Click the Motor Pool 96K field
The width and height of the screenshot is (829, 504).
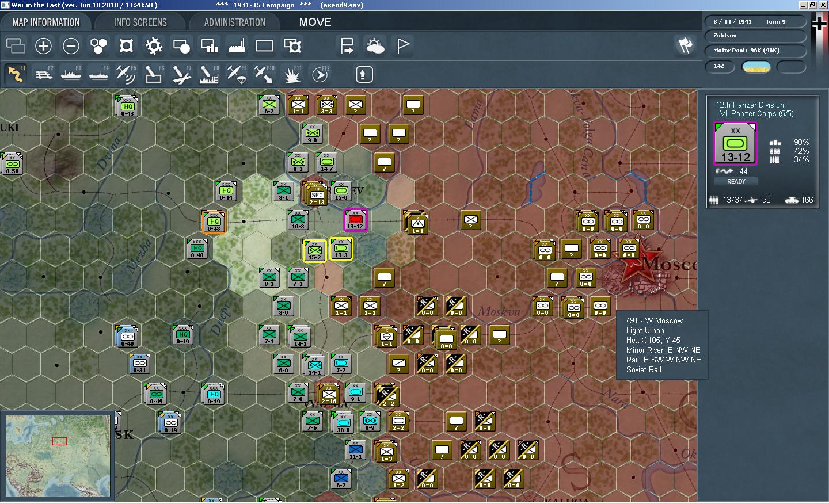click(x=755, y=51)
